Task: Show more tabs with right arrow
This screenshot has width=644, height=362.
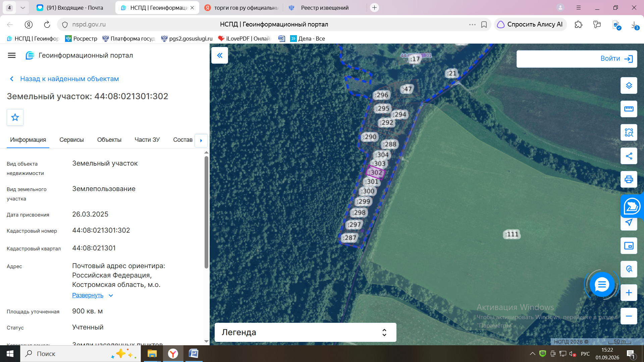Action: click(x=201, y=140)
